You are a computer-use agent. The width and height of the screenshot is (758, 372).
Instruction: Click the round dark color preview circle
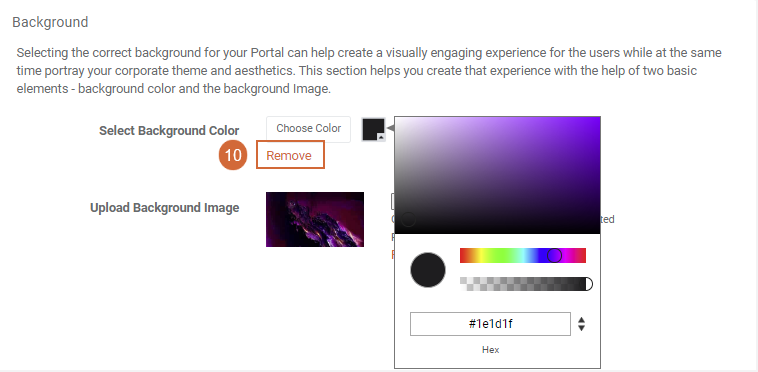coord(428,270)
